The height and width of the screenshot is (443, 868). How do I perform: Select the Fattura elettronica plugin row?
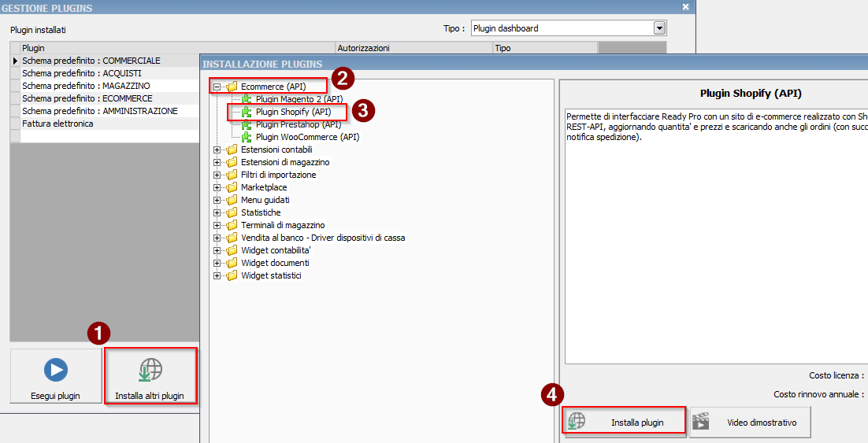coord(57,124)
